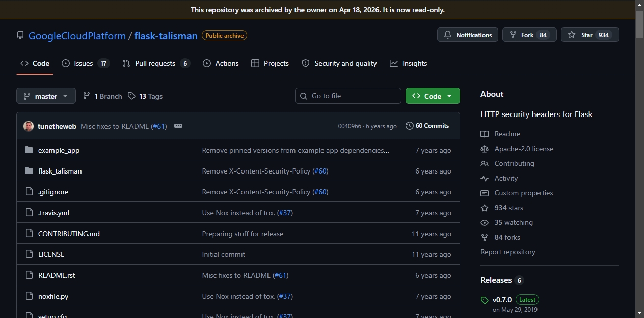Open the noxfile.py file
644x318 pixels.
tap(53, 296)
